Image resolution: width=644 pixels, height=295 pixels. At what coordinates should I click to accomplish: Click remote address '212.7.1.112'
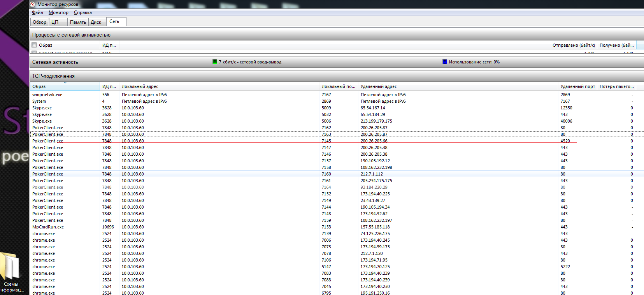coord(372,174)
